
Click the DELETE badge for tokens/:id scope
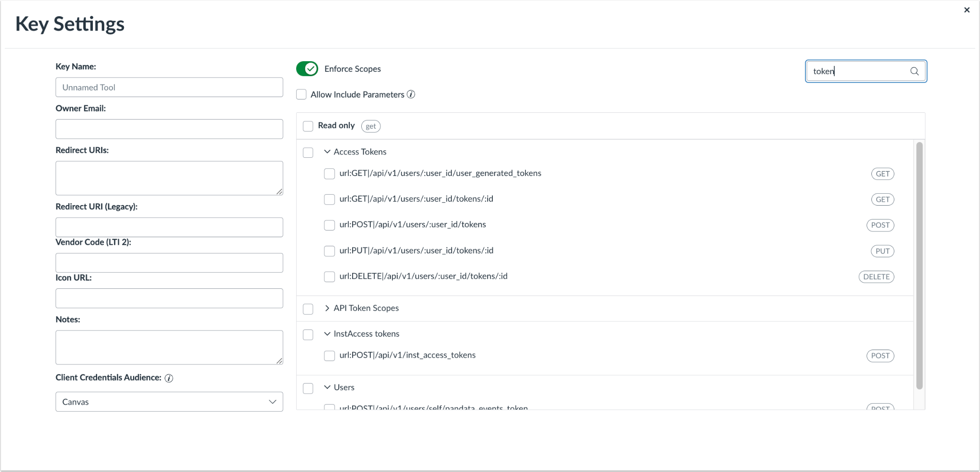pyautogui.click(x=876, y=276)
